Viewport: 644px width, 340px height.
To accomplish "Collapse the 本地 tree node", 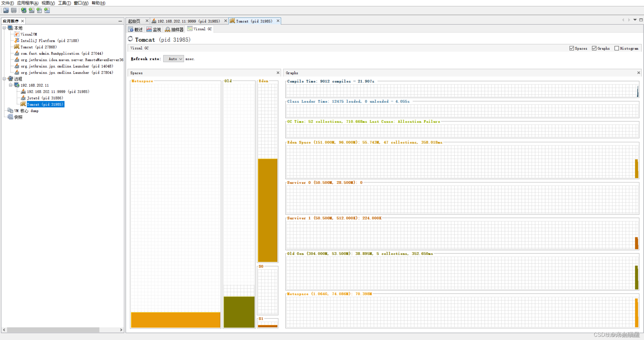I will (x=4, y=28).
